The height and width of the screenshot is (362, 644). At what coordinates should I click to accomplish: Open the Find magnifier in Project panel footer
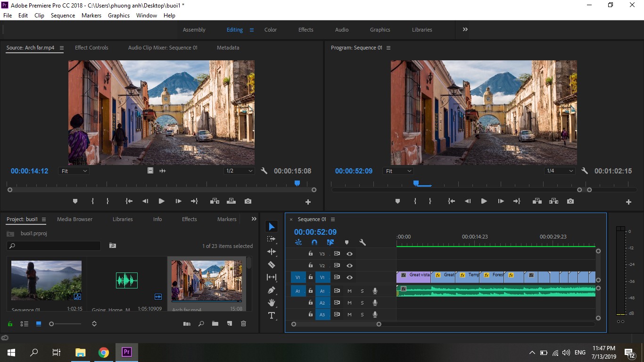(x=201, y=323)
